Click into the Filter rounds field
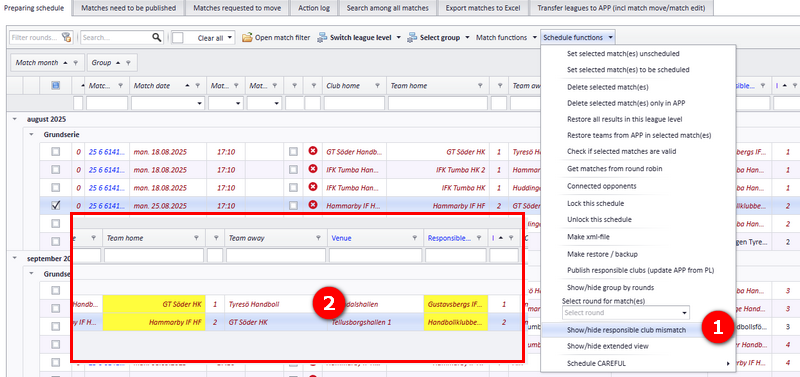This screenshot has width=800, height=377. (35, 37)
